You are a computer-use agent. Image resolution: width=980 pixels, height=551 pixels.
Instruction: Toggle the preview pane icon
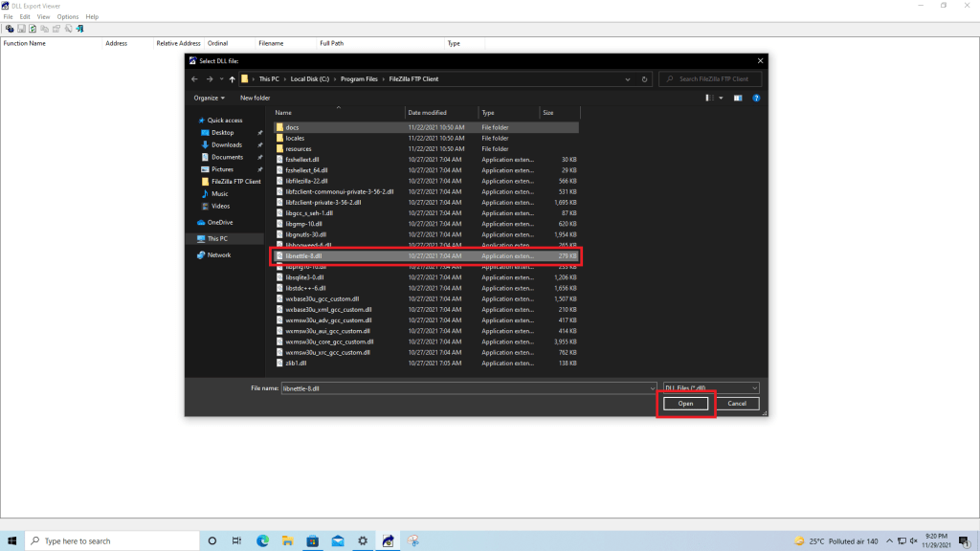click(x=738, y=98)
